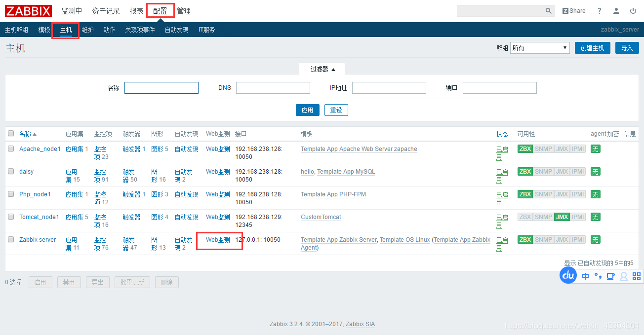Viewport: 644px width, 335px height.
Task: Click the power sign-out icon
Action: 633,11
